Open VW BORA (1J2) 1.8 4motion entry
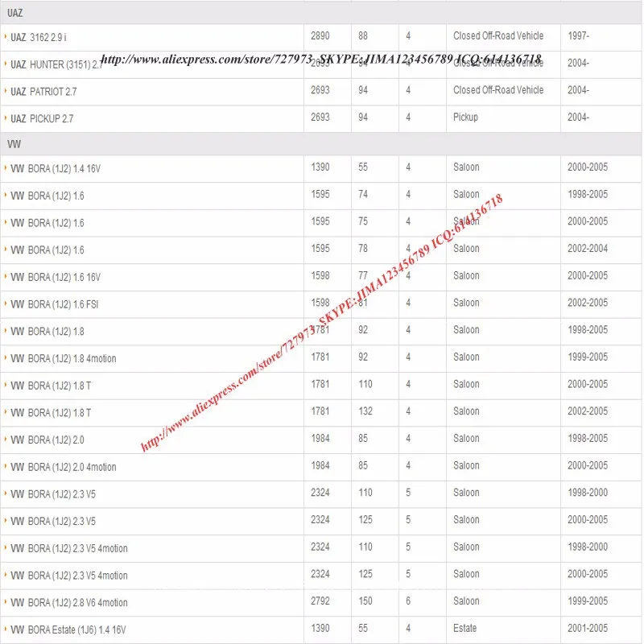The width and height of the screenshot is (644, 644). (64, 358)
